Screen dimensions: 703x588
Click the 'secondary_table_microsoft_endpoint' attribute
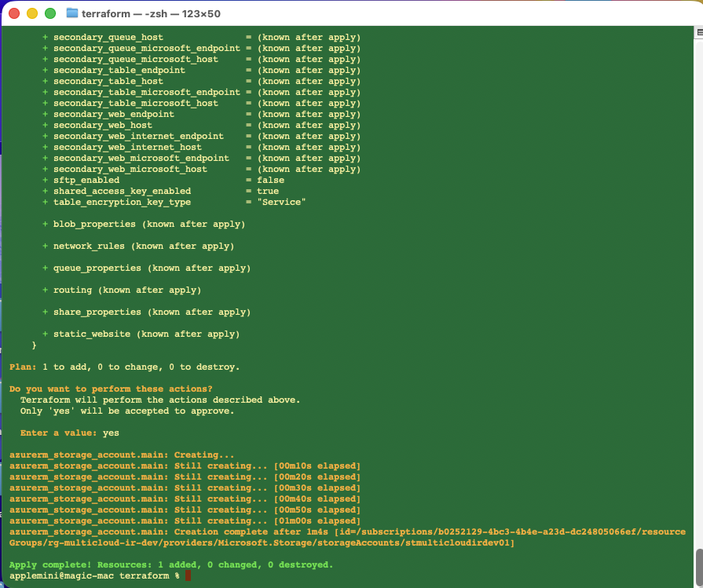[147, 93]
